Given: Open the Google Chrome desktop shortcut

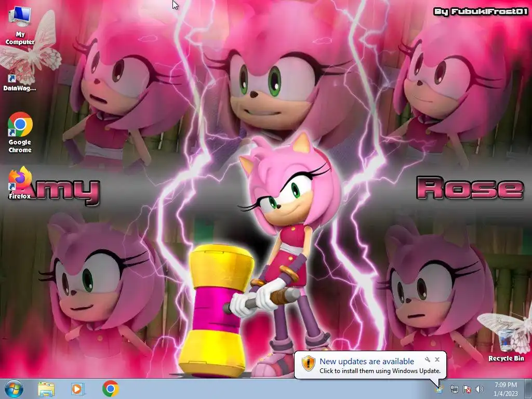Looking at the screenshot, I should [20, 132].
